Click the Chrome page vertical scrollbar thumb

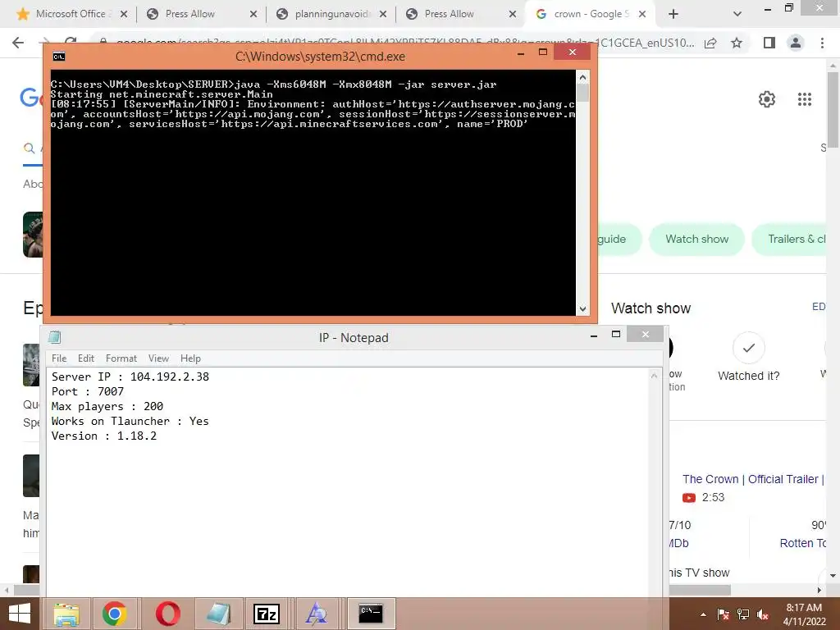(833, 110)
